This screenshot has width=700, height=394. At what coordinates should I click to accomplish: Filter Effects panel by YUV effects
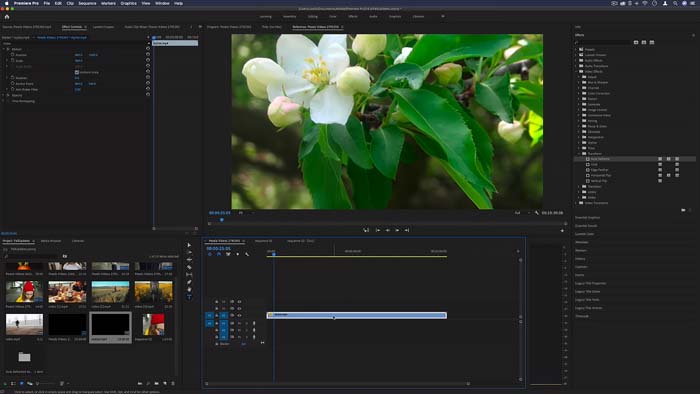[x=652, y=42]
